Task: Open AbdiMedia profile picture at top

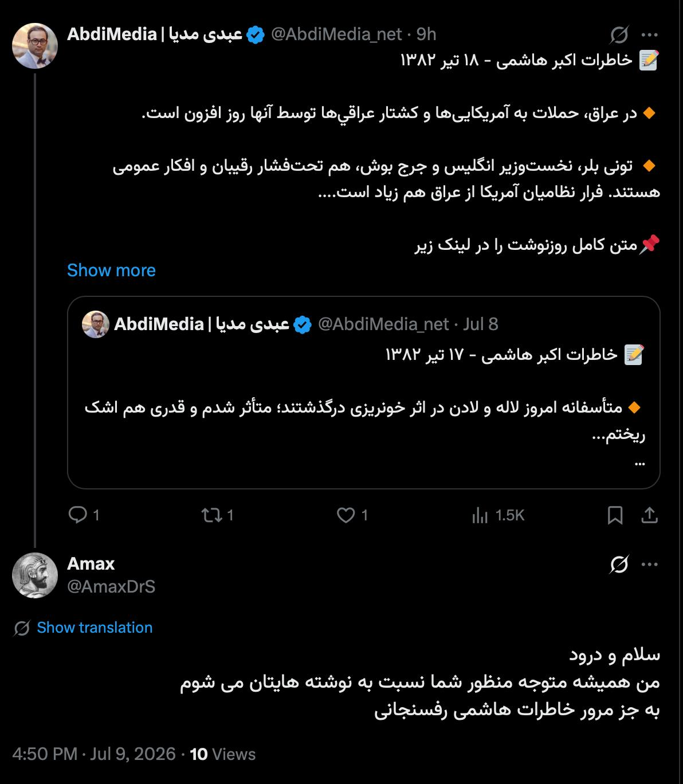Action: (x=35, y=46)
